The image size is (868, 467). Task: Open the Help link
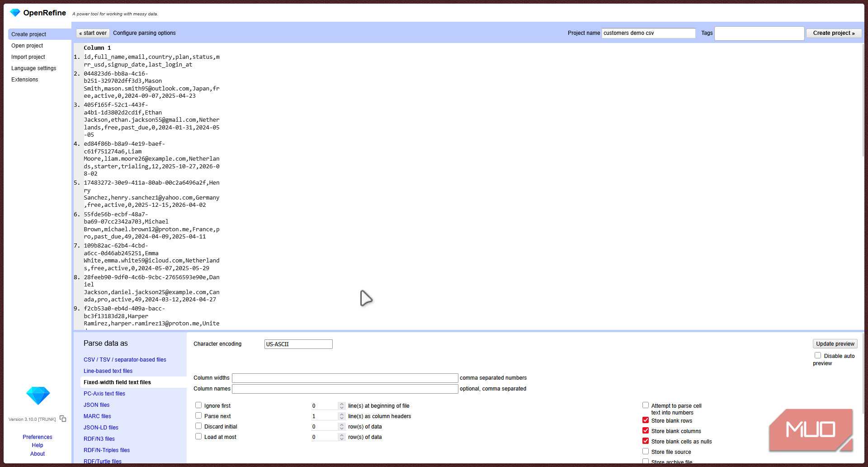coord(38,445)
